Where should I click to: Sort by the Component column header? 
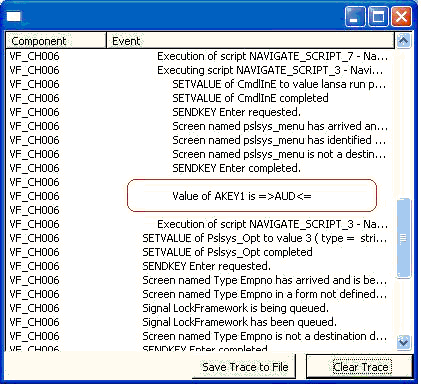pyautogui.click(x=56, y=41)
